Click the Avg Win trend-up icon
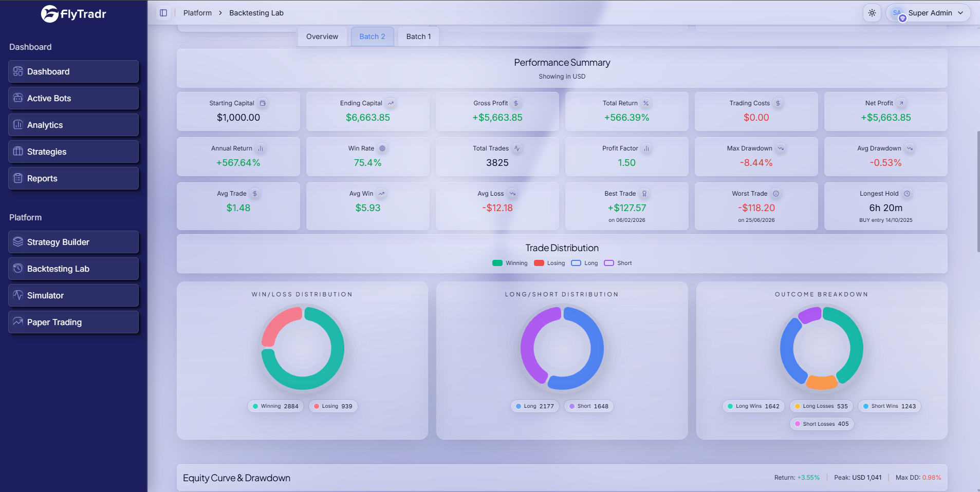This screenshot has height=492, width=980. (x=381, y=194)
